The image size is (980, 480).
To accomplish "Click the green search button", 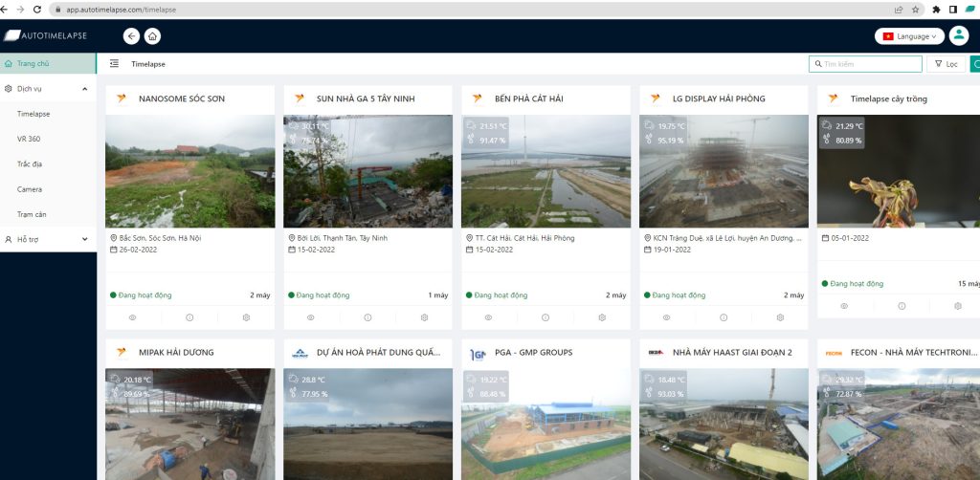I will click(975, 64).
